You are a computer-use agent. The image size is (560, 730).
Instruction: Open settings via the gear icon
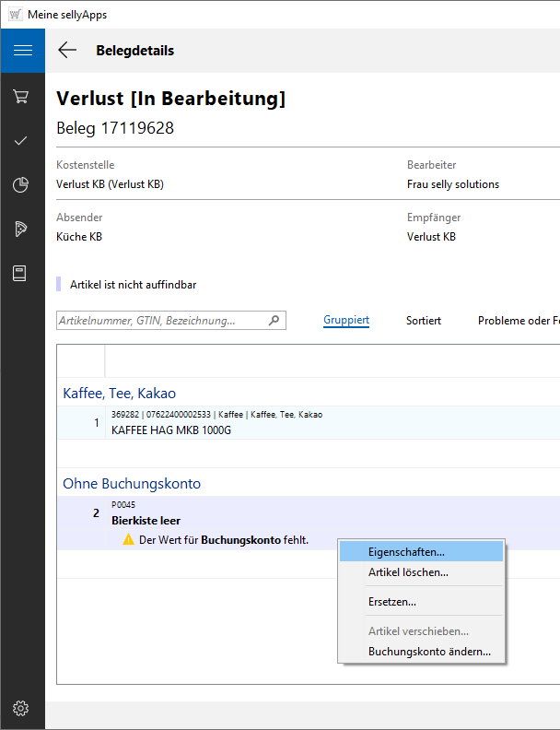click(x=22, y=708)
